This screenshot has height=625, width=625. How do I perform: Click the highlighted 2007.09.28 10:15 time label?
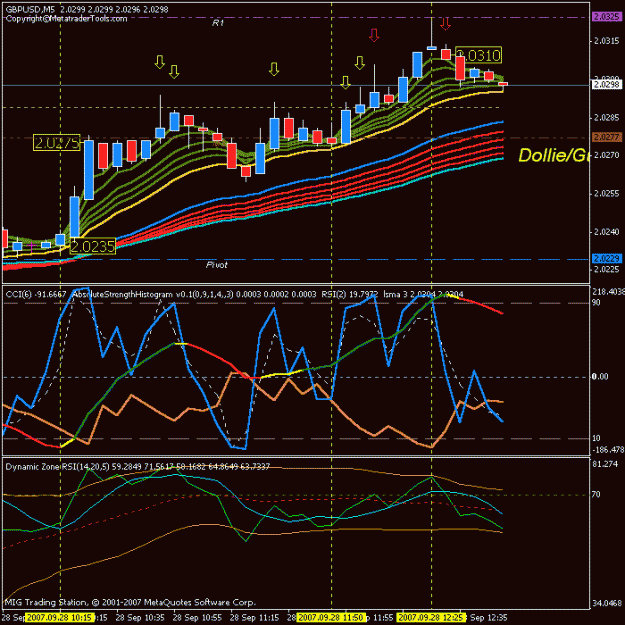[61, 618]
